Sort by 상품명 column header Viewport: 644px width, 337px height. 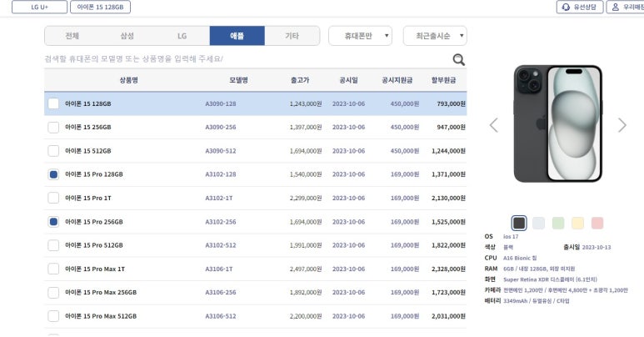point(128,80)
